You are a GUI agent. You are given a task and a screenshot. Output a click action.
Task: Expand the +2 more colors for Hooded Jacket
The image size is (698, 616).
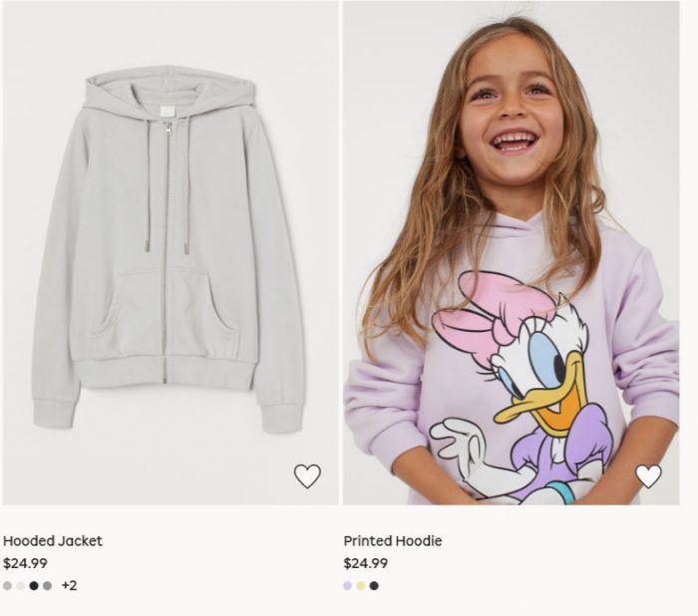[69, 586]
